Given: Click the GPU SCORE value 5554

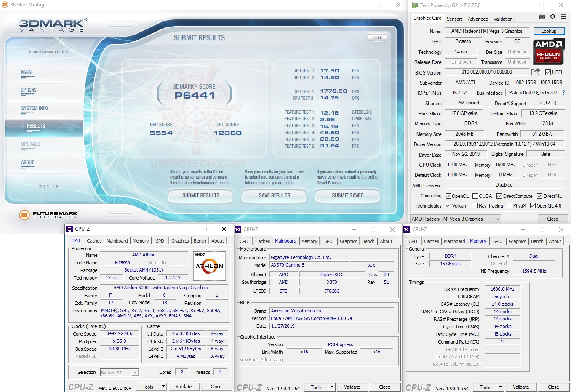Looking at the screenshot, I should 161,133.
